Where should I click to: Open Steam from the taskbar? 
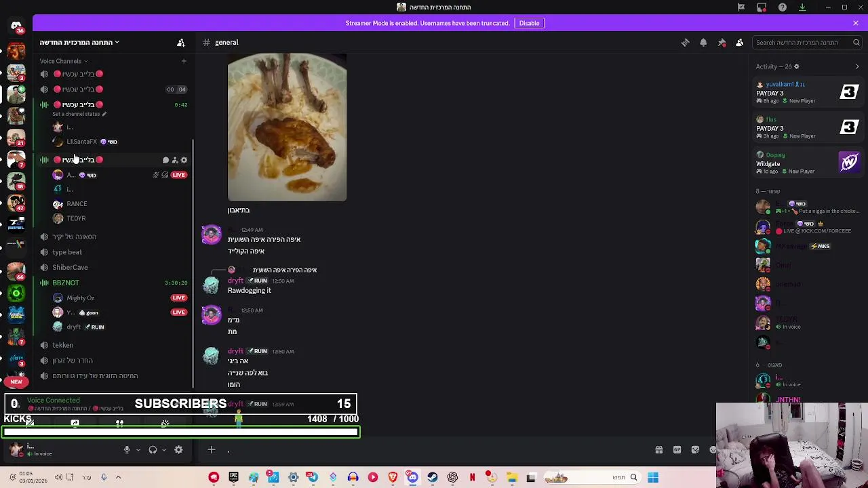point(433,477)
